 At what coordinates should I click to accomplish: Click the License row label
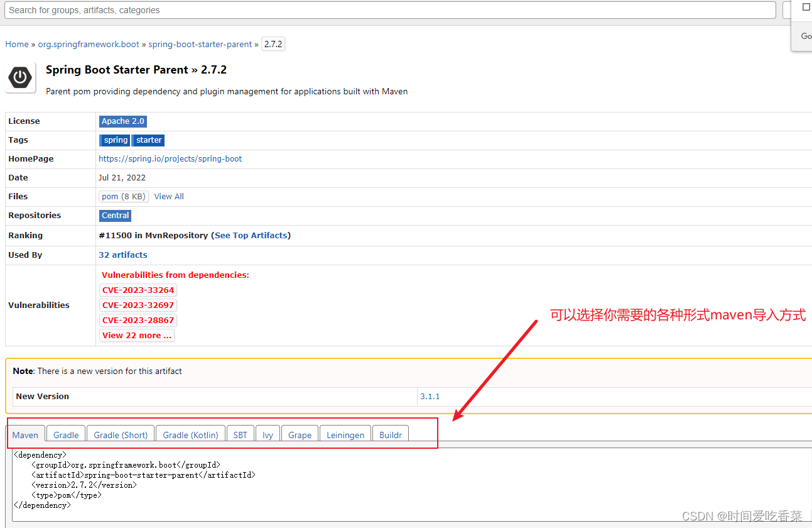(24, 121)
